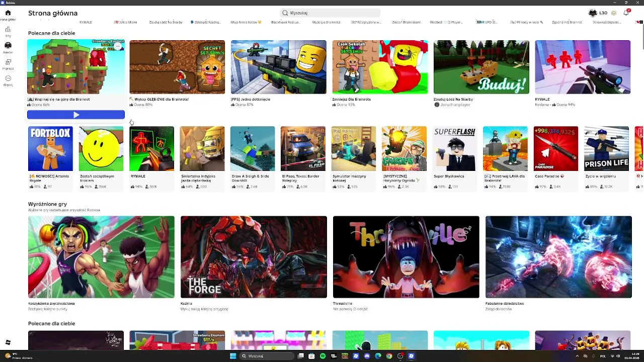
Task: Open Super Błyskawica game thumbnail
Action: coord(455,148)
